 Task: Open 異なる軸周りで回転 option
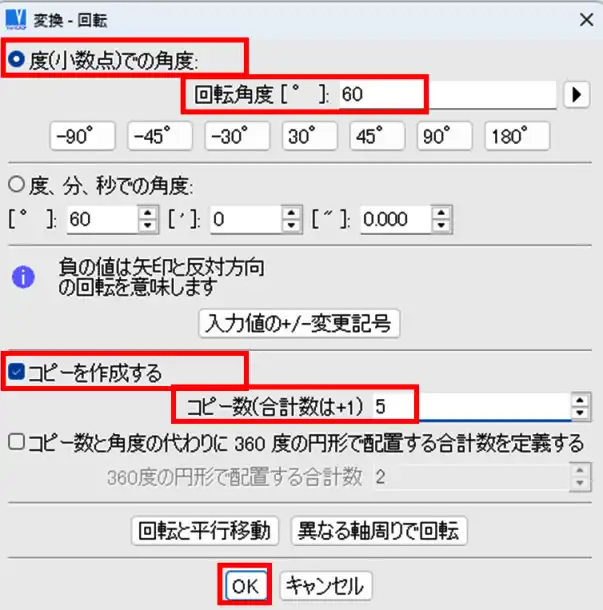click(379, 531)
